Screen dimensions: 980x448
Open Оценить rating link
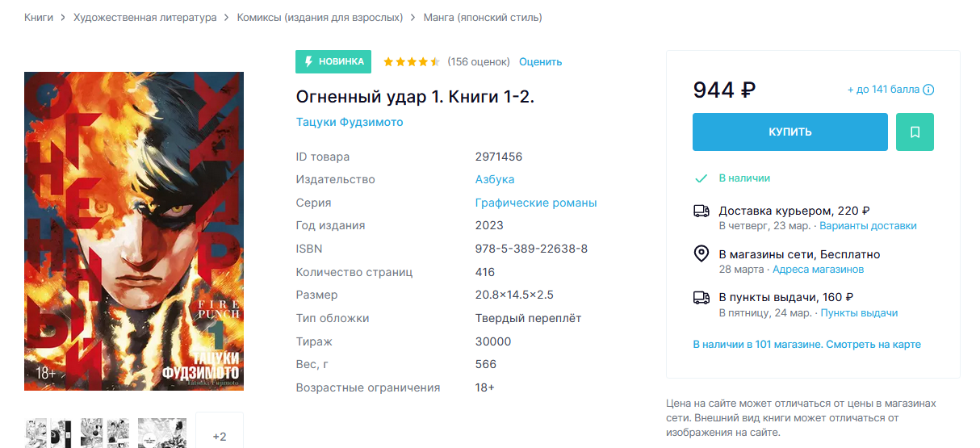pos(540,62)
